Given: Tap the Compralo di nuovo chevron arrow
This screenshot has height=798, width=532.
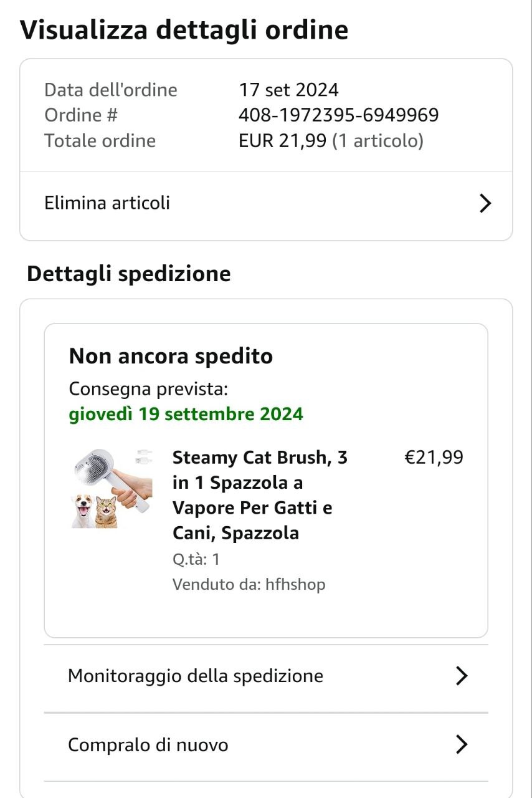Looking at the screenshot, I should coord(462,744).
